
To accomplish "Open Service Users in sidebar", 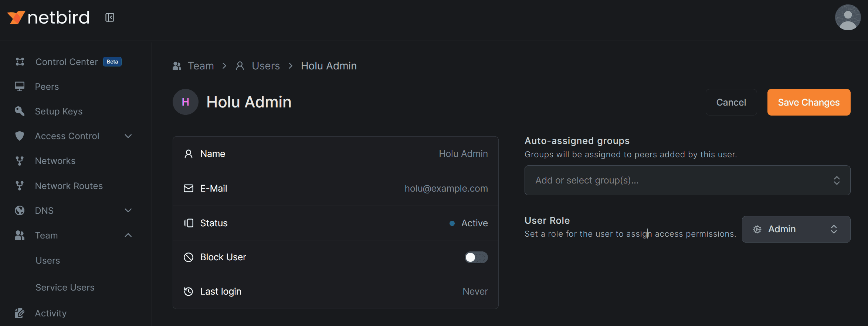I will (x=65, y=287).
